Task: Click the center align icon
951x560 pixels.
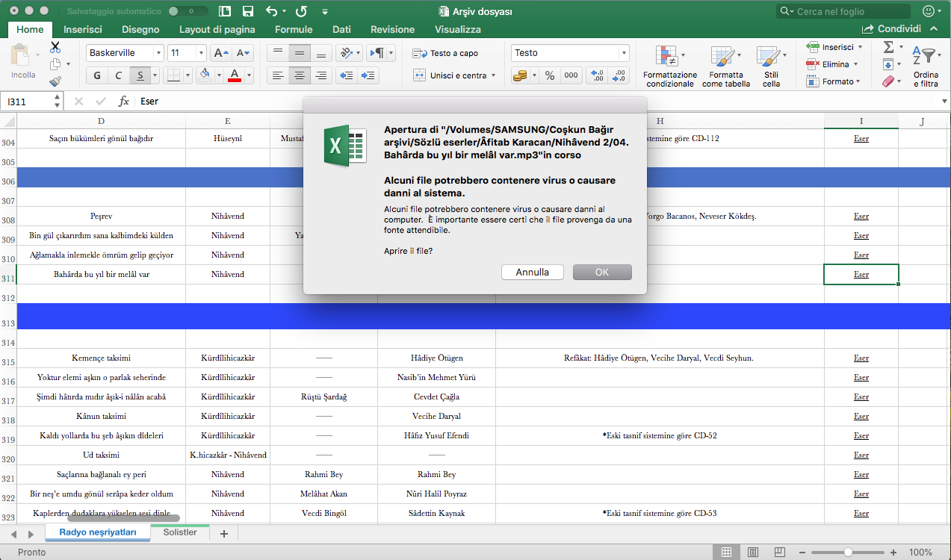Action: click(300, 75)
